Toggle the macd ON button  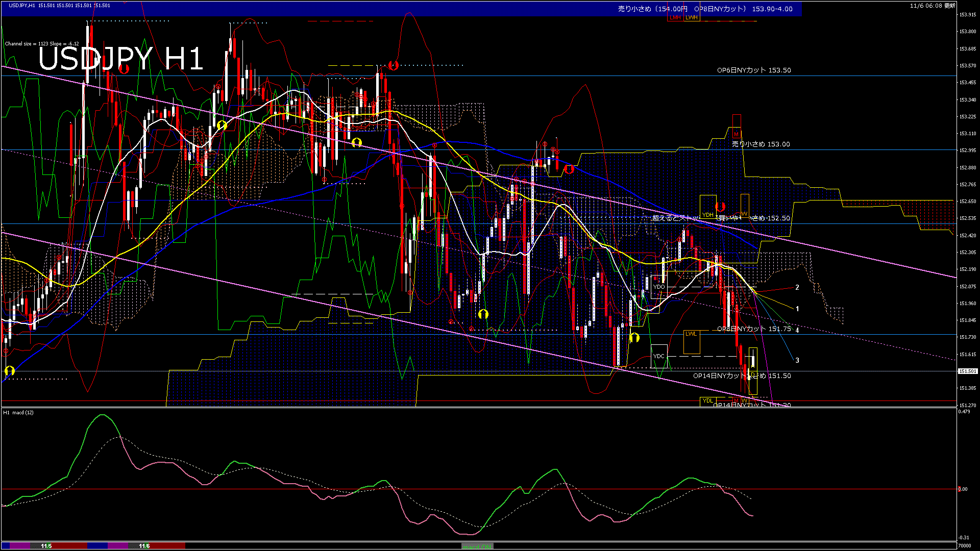[x=477, y=546]
